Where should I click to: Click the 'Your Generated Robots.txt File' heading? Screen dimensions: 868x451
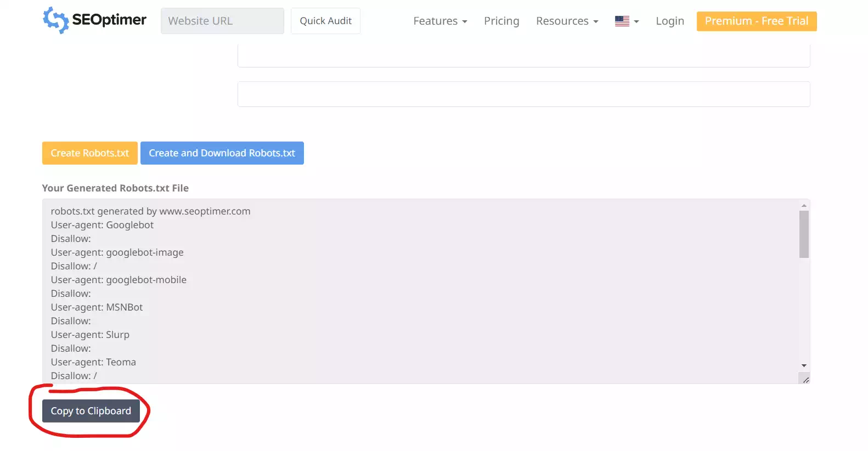point(115,188)
